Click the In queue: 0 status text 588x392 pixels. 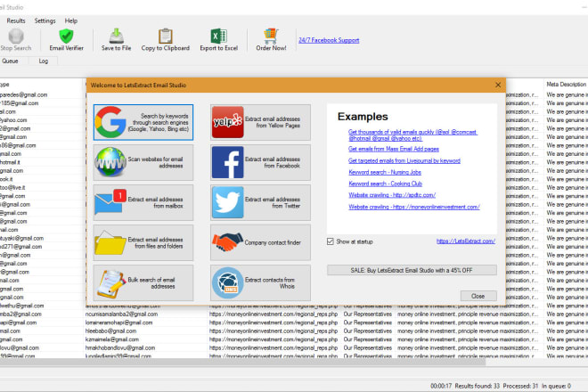556,386
